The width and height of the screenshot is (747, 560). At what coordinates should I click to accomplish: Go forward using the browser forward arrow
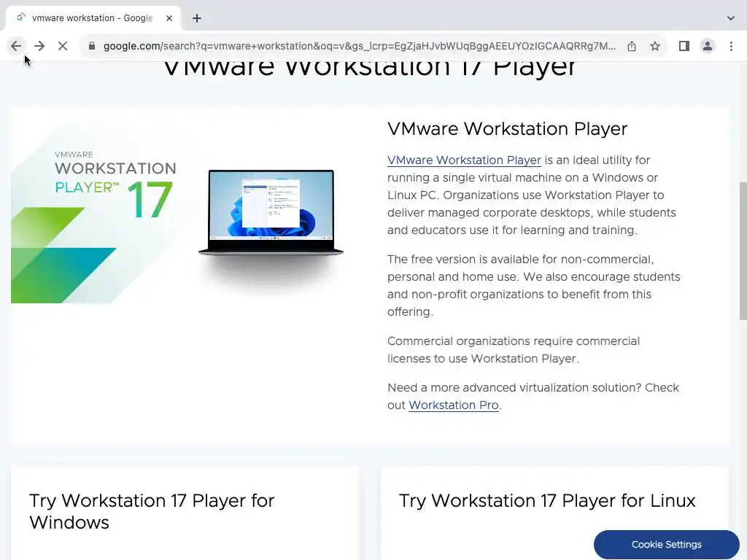[x=39, y=46]
